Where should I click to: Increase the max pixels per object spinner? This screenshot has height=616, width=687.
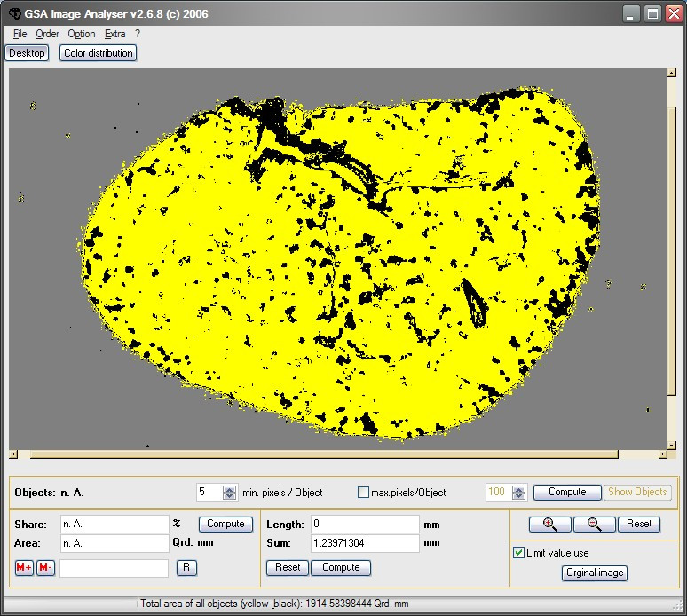point(519,488)
